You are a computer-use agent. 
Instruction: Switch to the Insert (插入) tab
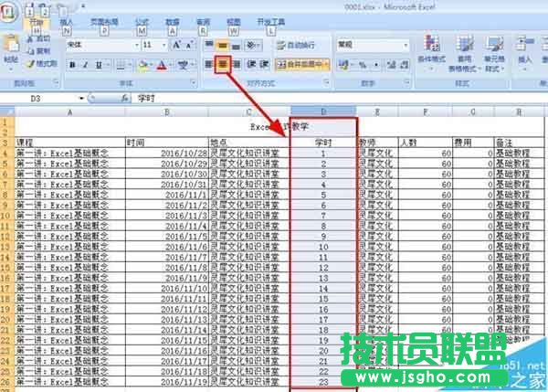pos(67,22)
